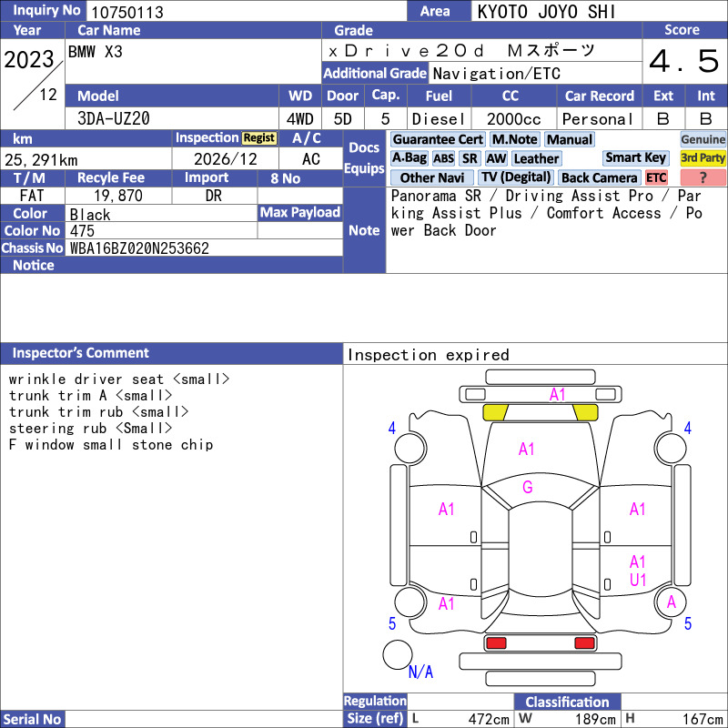Click the A1 mark on the hood
The image size is (728, 728).
(527, 449)
